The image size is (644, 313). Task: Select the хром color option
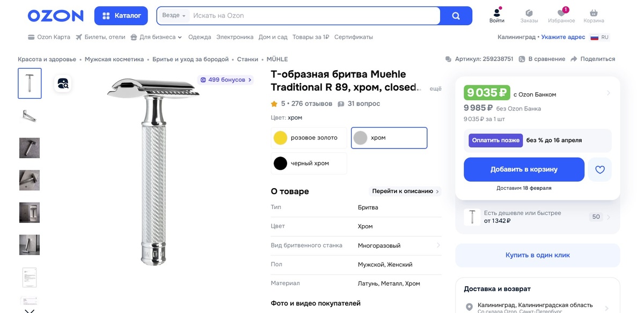(x=389, y=138)
